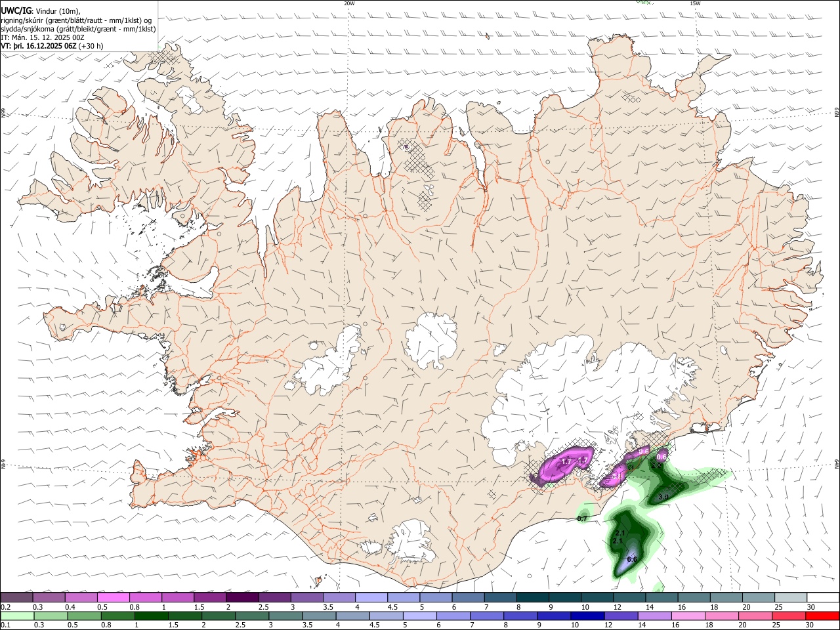Click the "slydda/snjókoma" legend description line
Screen dimensions: 840x630
78,29
